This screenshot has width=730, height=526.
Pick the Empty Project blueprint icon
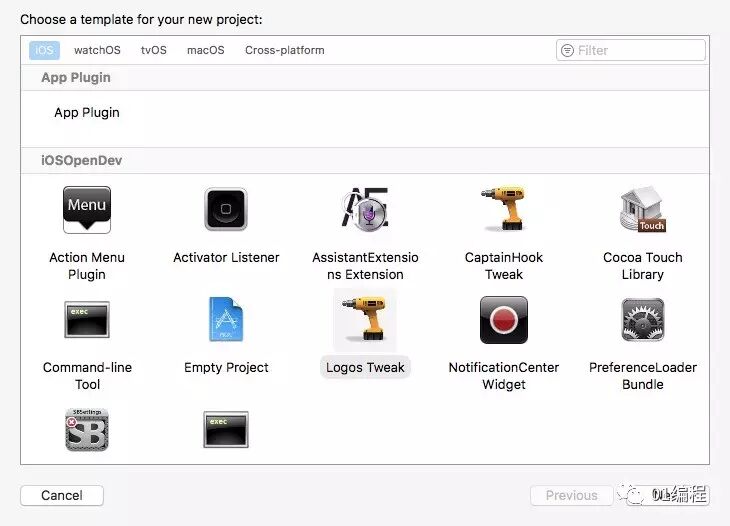click(226, 319)
